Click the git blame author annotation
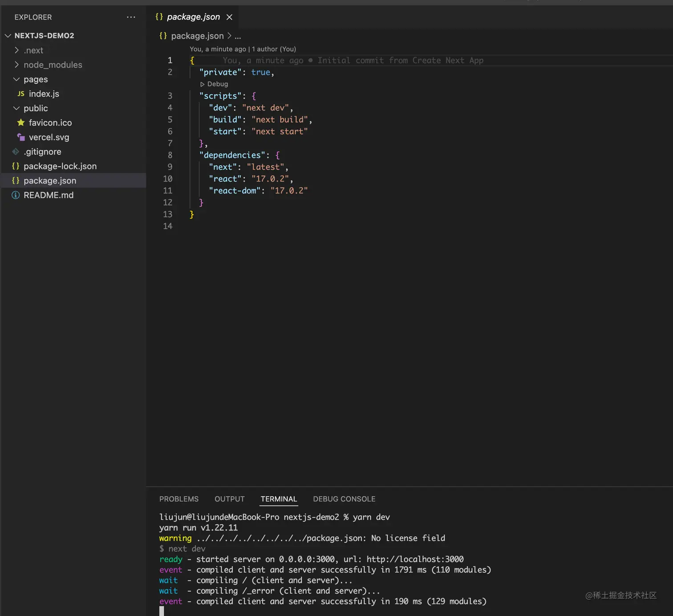Screen dimensions: 673x616 [243, 49]
